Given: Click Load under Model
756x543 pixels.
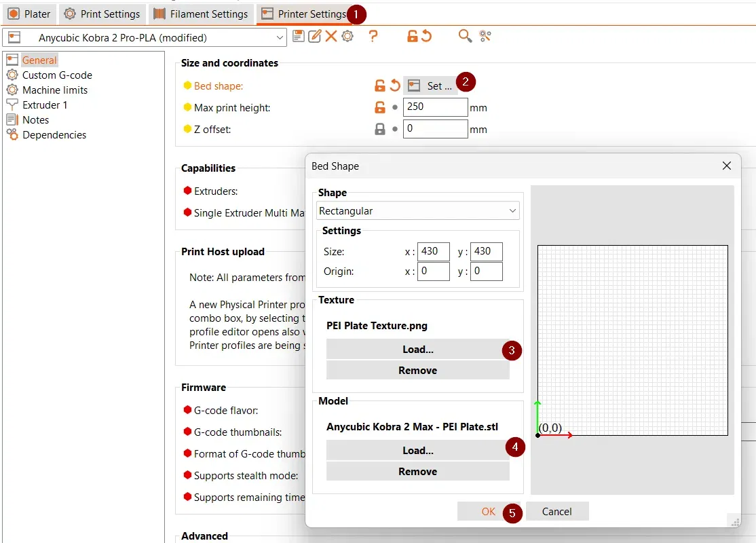Looking at the screenshot, I should (x=417, y=451).
